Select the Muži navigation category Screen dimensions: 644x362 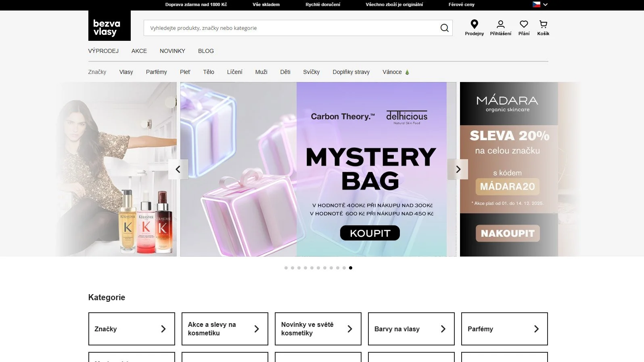[261, 72]
